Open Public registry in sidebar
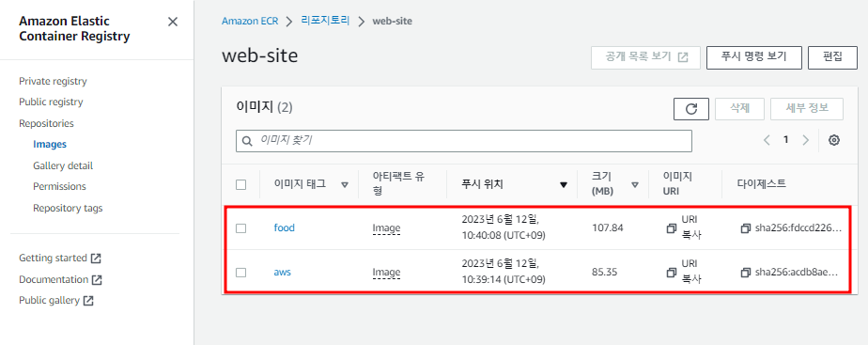This screenshot has width=868, height=345. [51, 102]
